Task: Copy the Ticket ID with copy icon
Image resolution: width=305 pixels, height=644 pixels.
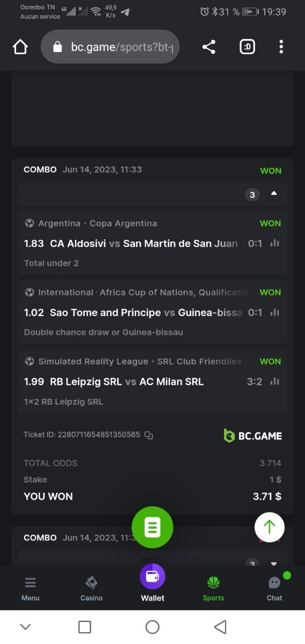Action: [x=149, y=435]
